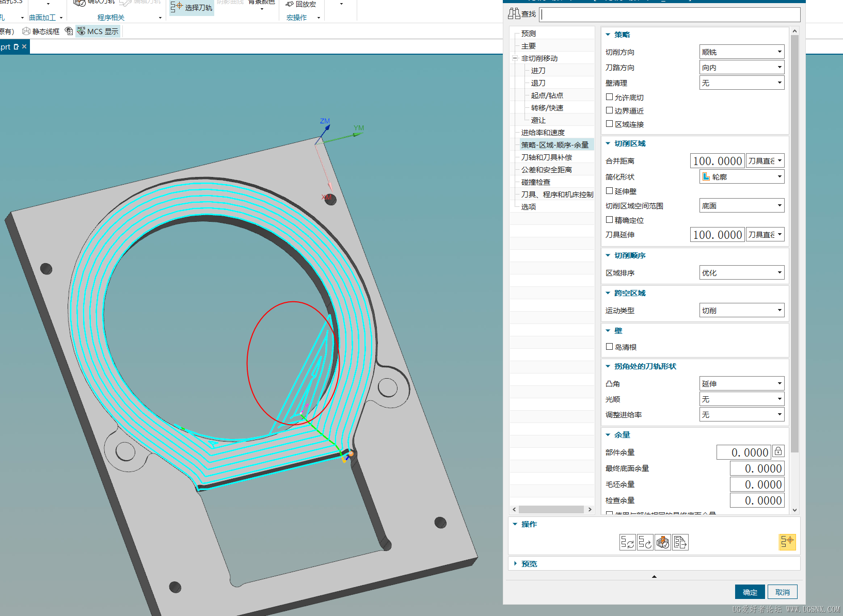Click the 确定 button
Screen dimensions: 843x616
point(750,592)
